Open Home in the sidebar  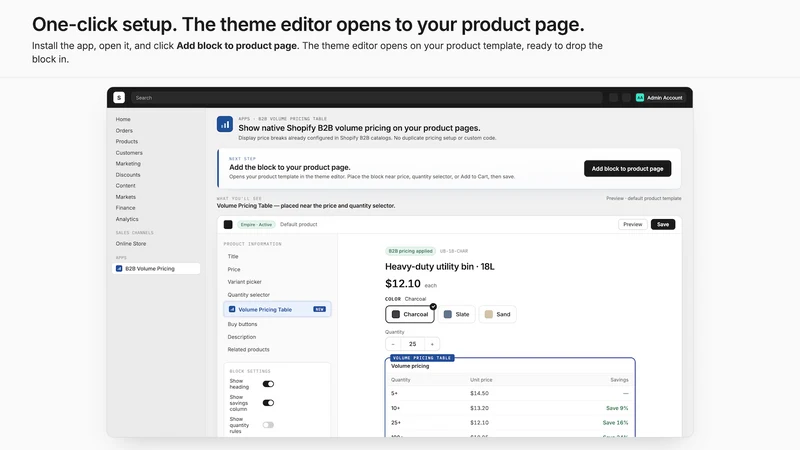pos(123,119)
